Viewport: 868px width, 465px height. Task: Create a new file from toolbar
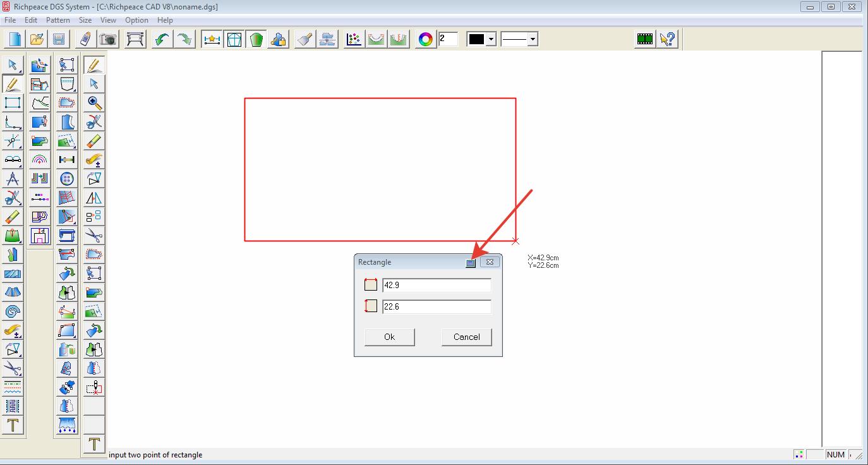coord(14,39)
